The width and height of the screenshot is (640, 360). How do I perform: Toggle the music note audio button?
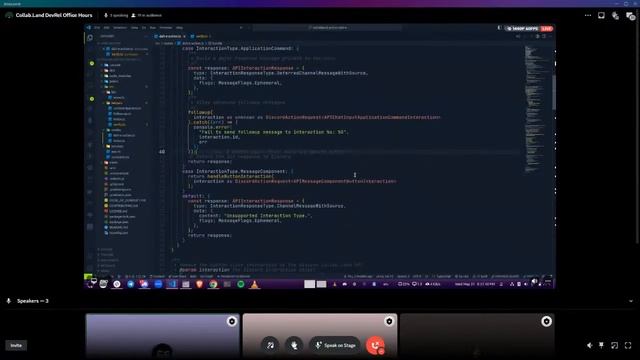pyautogui.click(x=270, y=345)
